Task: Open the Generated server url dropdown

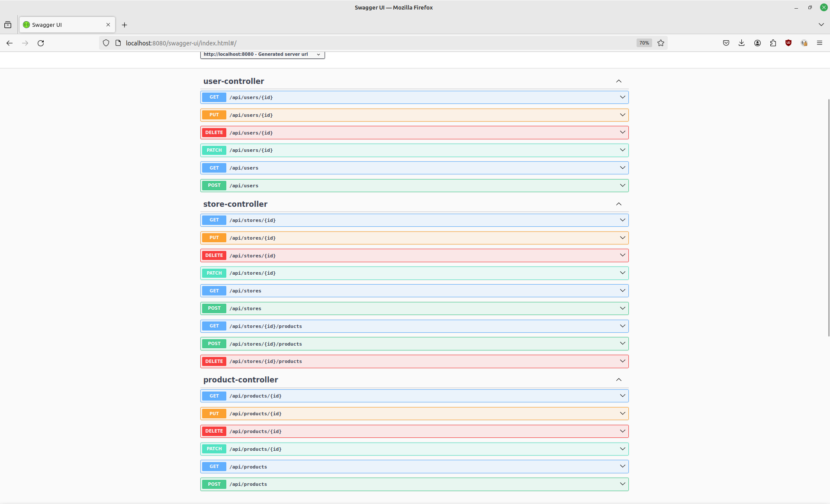Action: tap(263, 55)
